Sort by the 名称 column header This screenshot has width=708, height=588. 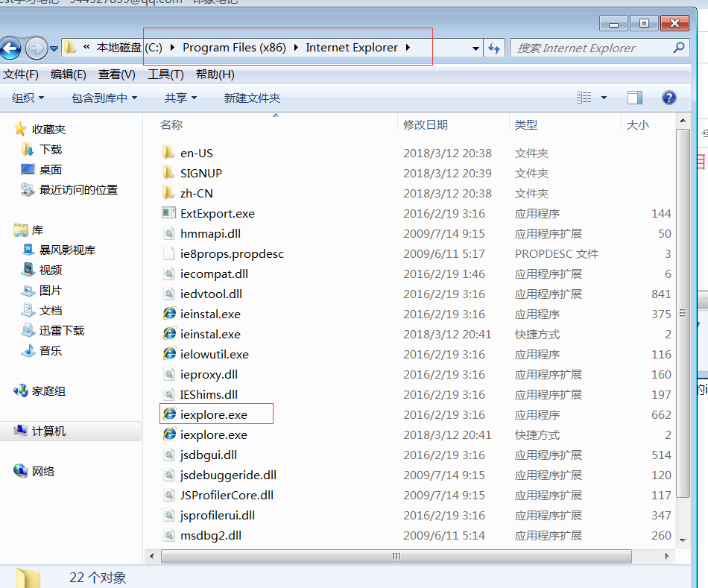point(171,124)
